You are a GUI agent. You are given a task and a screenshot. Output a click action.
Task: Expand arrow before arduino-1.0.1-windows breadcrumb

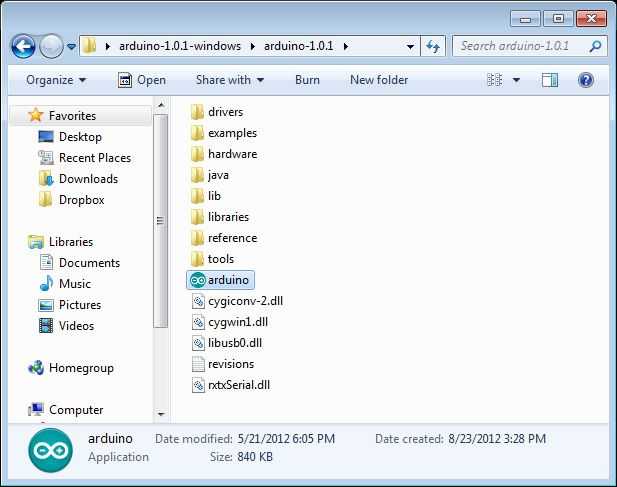[108, 46]
